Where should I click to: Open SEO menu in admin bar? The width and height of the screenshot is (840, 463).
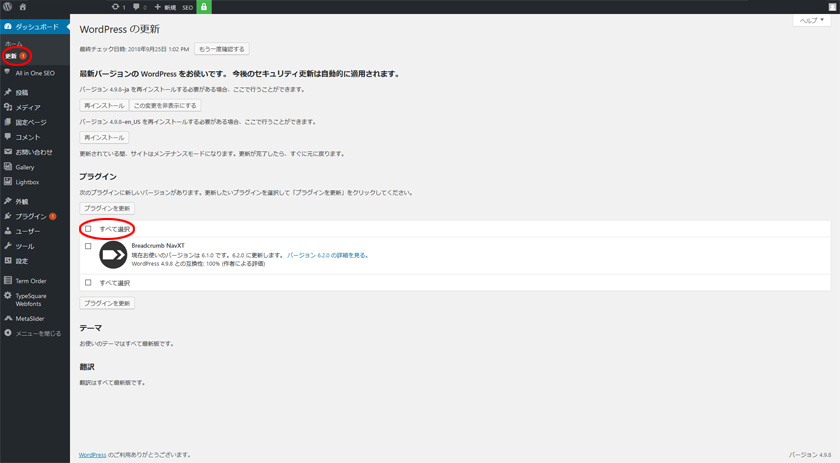point(188,7)
